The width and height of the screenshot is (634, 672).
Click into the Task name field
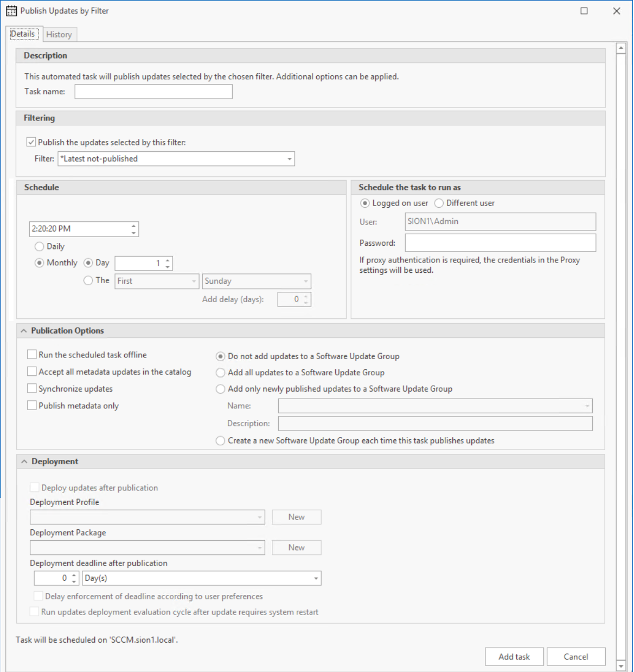tap(153, 92)
